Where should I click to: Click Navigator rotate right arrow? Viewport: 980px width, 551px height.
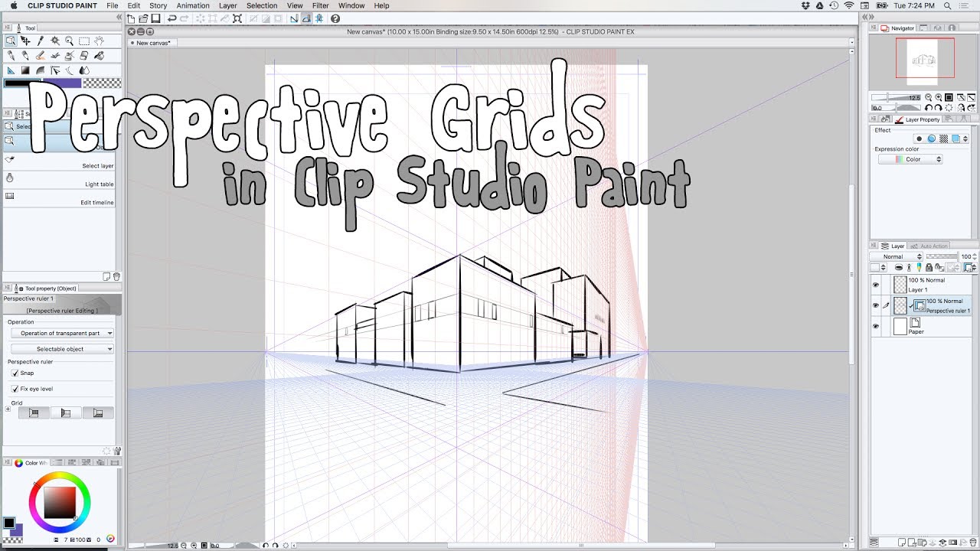(939, 108)
